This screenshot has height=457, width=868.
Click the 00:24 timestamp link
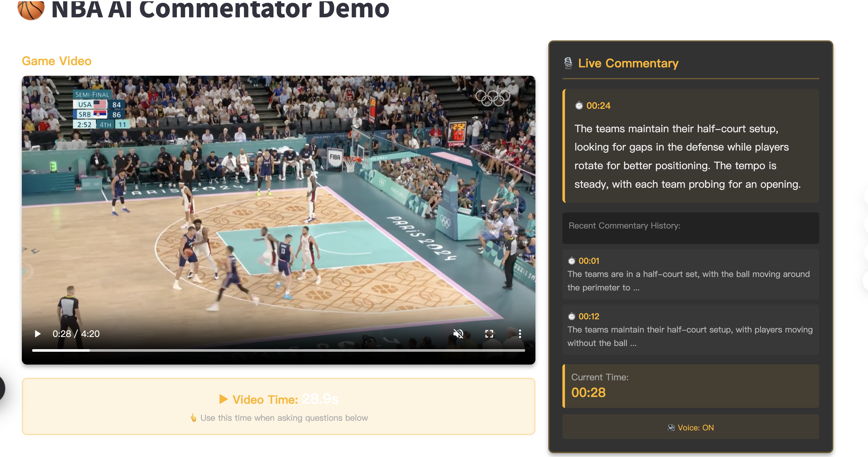[598, 106]
